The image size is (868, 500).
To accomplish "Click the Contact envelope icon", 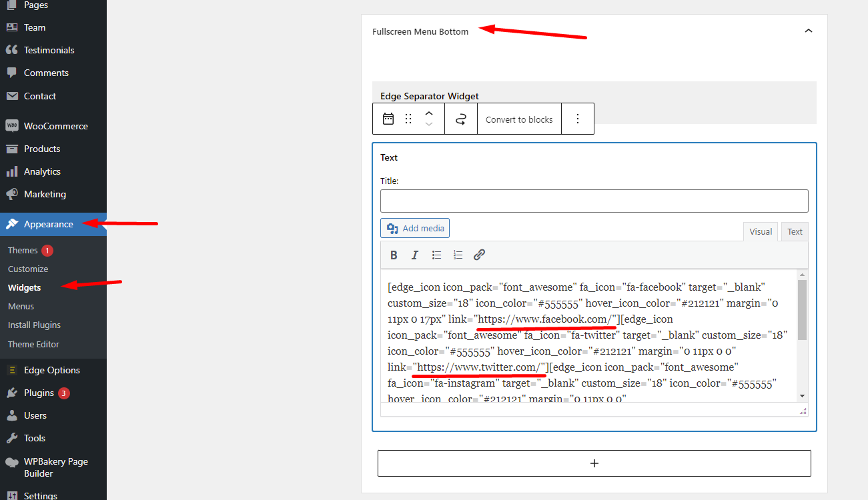I will [12, 96].
